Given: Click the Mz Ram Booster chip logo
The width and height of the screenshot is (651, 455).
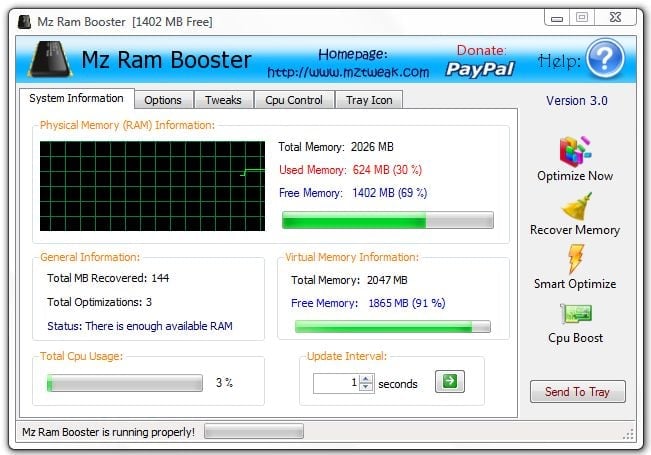Looking at the screenshot, I should point(50,59).
